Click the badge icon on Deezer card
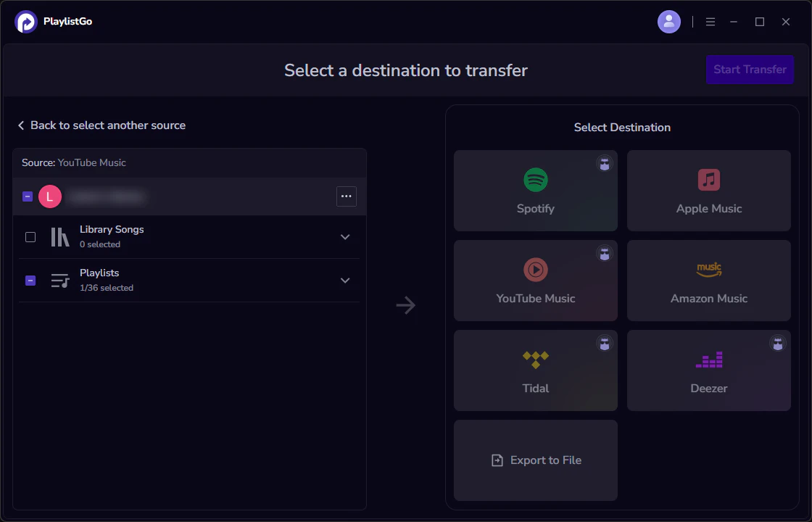The width and height of the screenshot is (812, 522). (x=777, y=344)
